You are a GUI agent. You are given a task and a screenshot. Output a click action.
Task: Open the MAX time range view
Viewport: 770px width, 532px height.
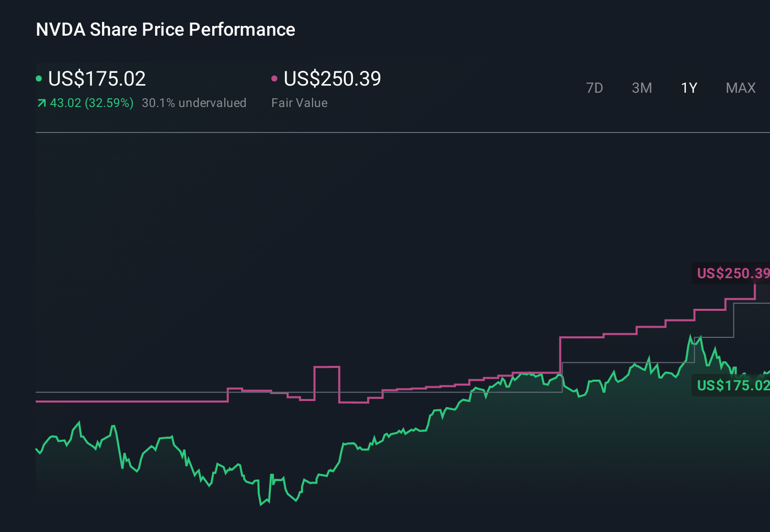(x=740, y=88)
